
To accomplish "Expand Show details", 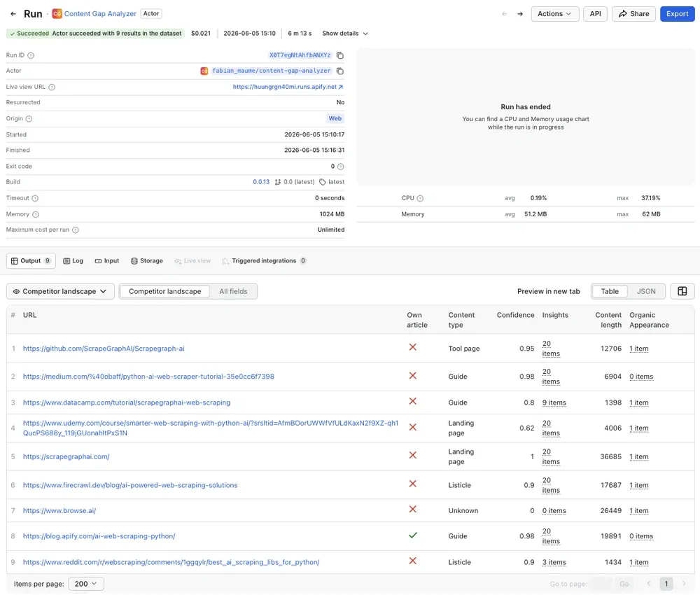I will pyautogui.click(x=344, y=34).
